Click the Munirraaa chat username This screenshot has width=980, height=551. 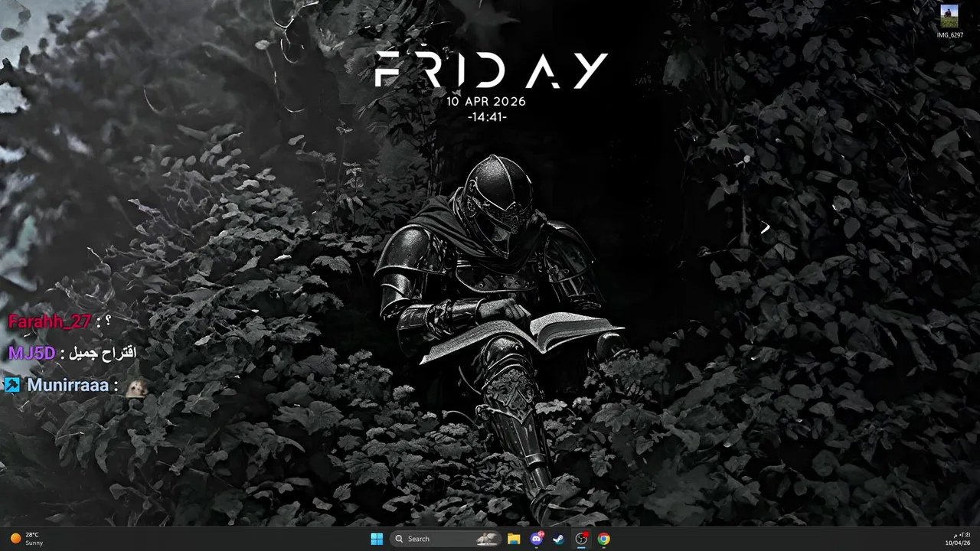point(68,385)
